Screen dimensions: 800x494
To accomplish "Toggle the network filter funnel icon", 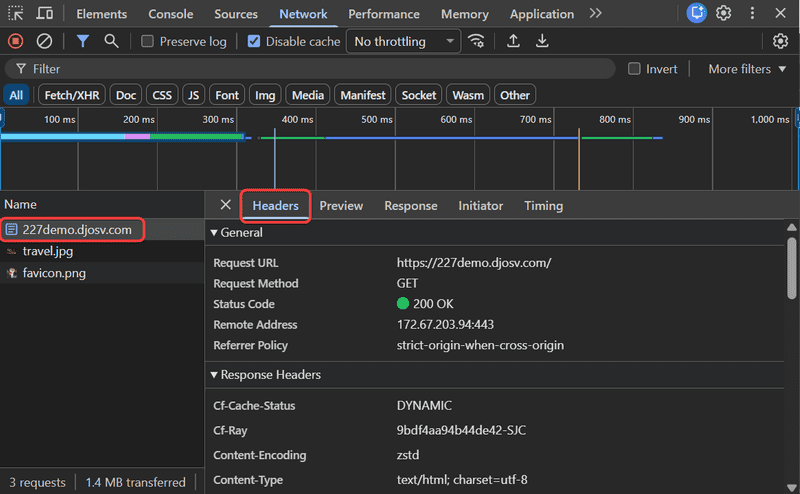I will [x=83, y=41].
